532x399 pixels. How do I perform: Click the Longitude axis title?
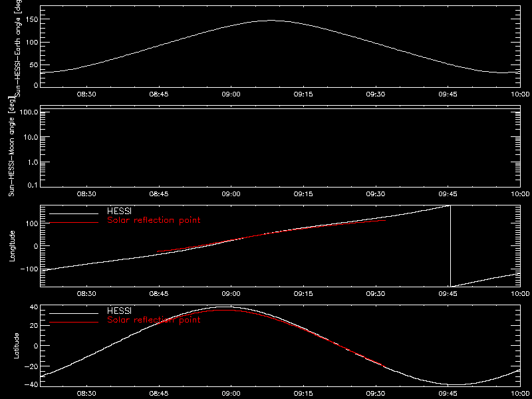click(12, 245)
